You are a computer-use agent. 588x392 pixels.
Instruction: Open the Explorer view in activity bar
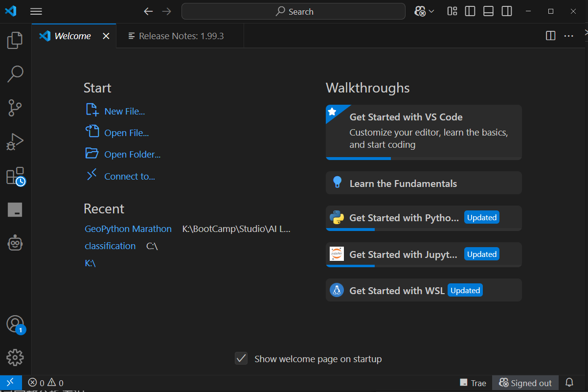tap(15, 40)
